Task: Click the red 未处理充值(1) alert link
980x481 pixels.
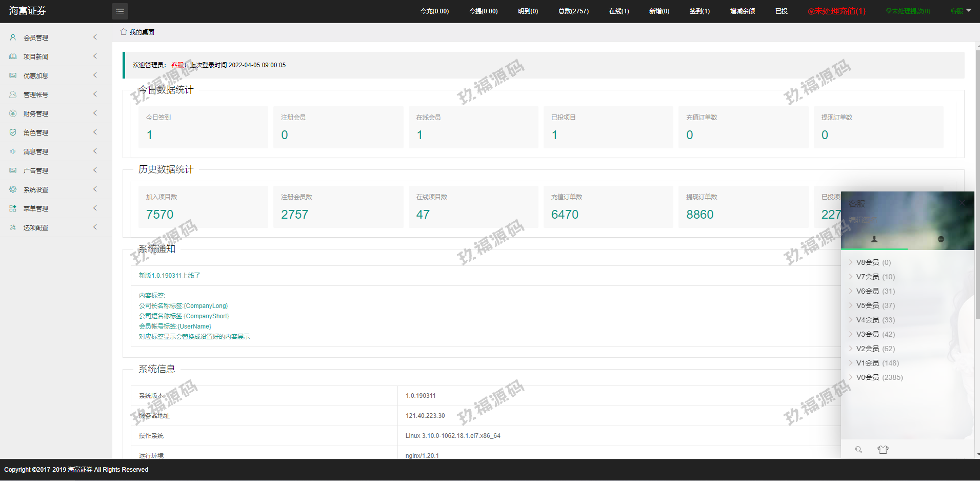Action: (x=837, y=11)
